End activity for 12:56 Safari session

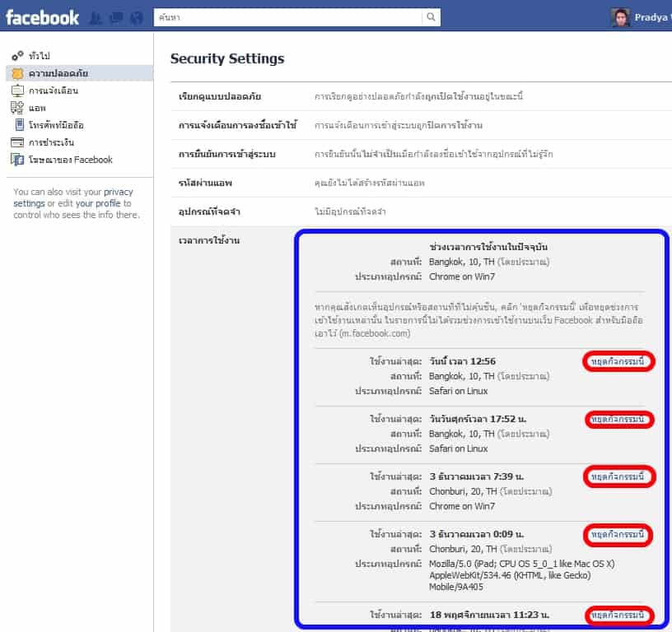pos(620,362)
